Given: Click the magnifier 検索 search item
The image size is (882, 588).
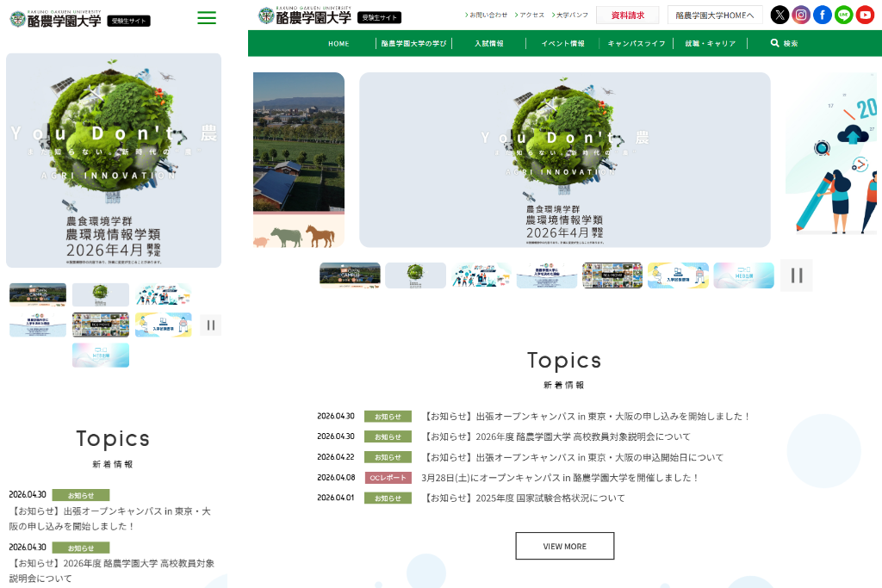Looking at the screenshot, I should 784,43.
